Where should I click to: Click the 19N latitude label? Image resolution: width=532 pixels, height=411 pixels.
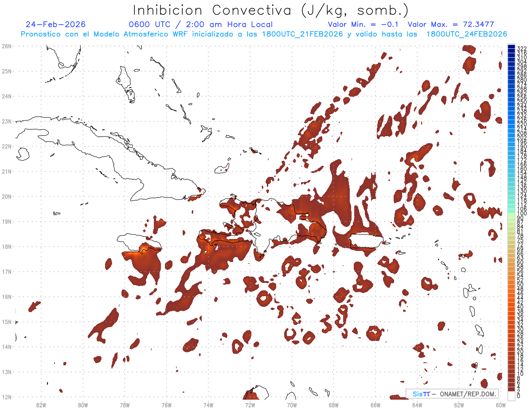click(x=7, y=221)
